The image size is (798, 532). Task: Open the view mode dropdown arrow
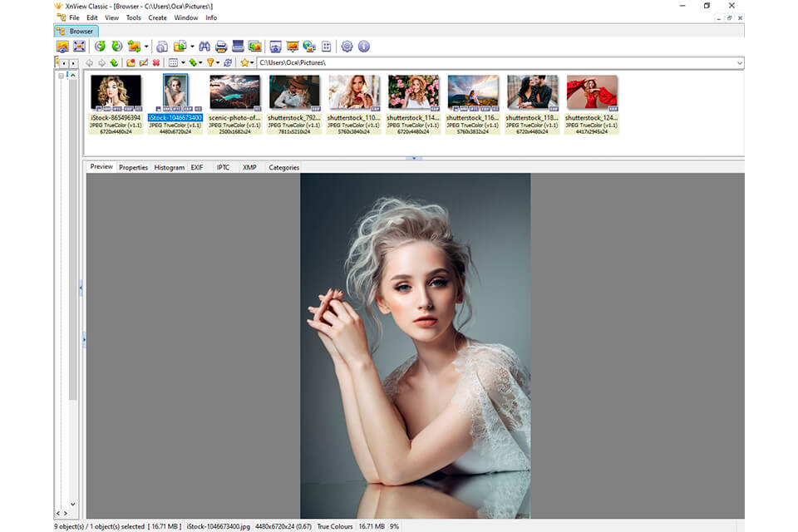pos(183,62)
